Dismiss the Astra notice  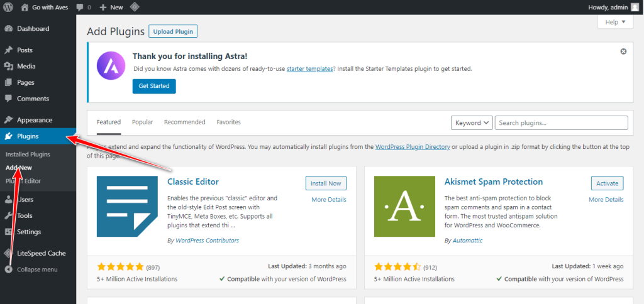(623, 52)
